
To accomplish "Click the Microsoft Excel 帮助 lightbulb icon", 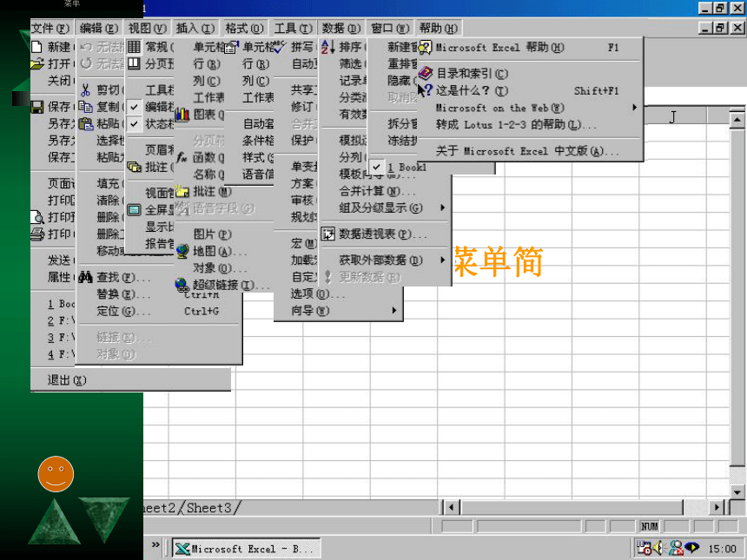I will click(x=425, y=47).
